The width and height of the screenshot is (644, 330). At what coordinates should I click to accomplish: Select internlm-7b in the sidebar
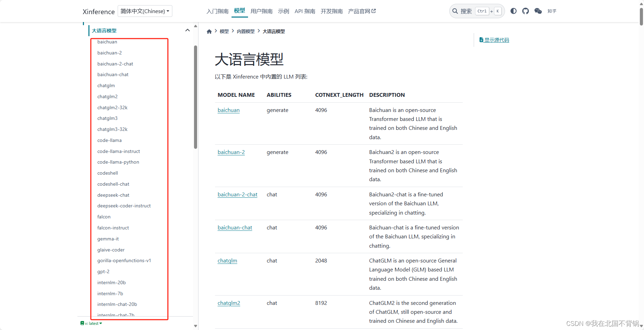[x=110, y=293]
